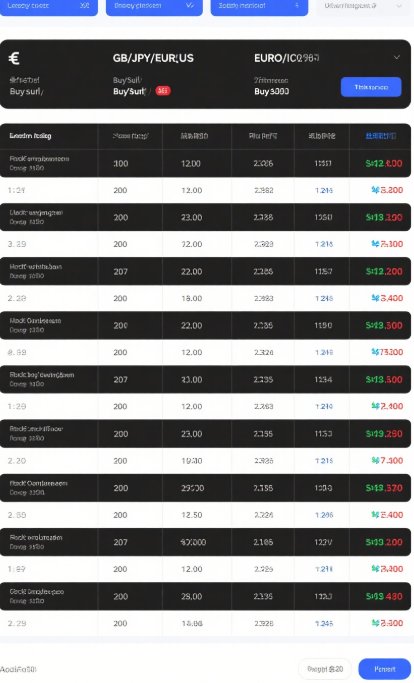Click the outlined pagination button at the bottom
Screen dimensions: 414x683
tap(325, 669)
